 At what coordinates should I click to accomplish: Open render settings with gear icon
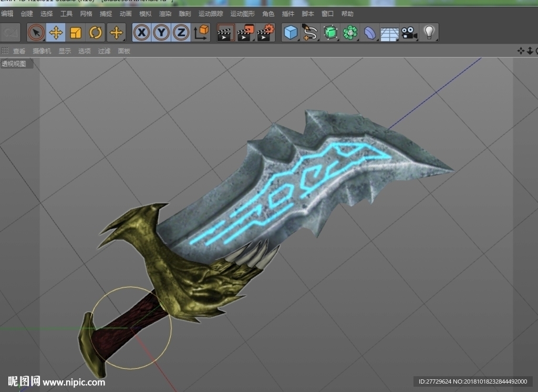point(265,33)
